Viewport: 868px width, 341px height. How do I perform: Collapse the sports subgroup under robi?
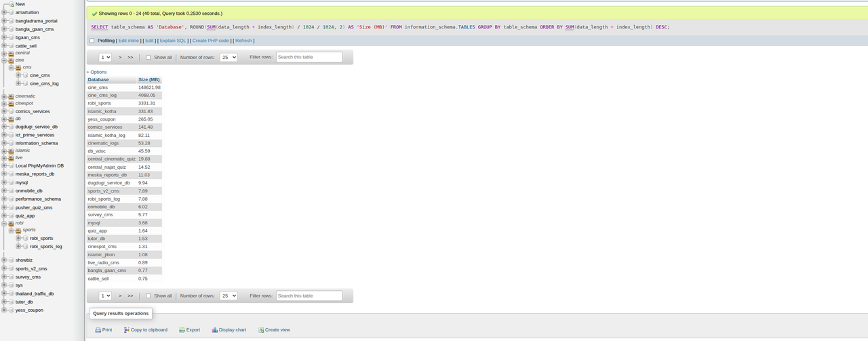point(11,230)
